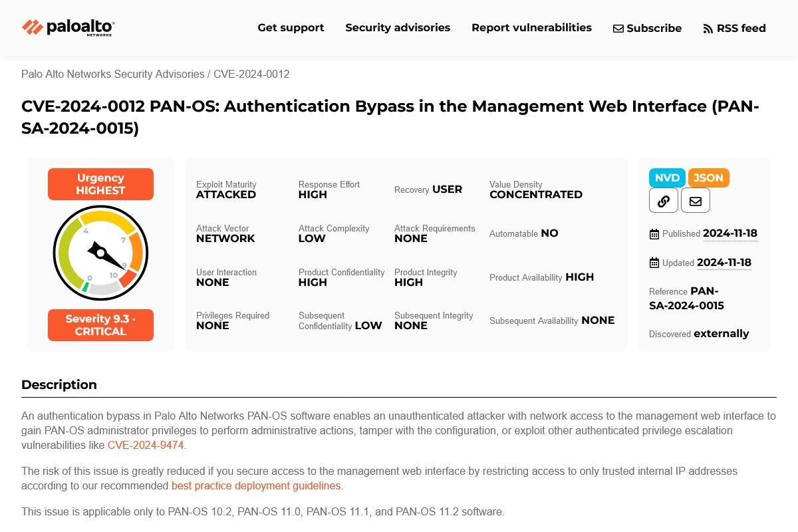Image resolution: width=798 pixels, height=532 pixels.
Task: Click the JSON badge button
Action: [x=709, y=178]
